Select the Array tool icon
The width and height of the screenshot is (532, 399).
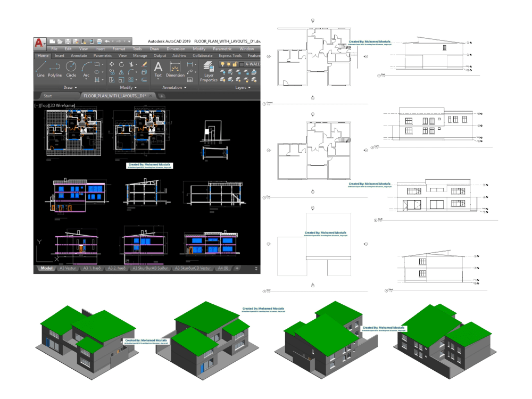coord(131,80)
